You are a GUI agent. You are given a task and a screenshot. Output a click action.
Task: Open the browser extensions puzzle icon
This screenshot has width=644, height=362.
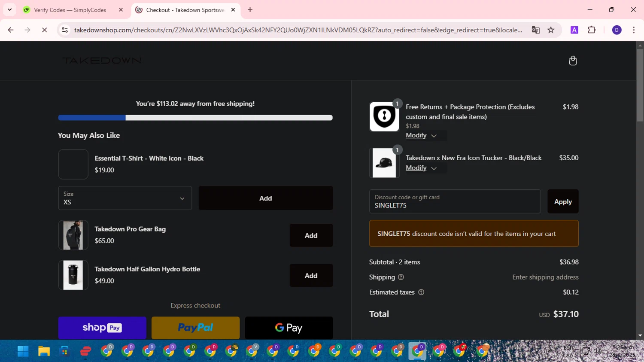tap(592, 30)
